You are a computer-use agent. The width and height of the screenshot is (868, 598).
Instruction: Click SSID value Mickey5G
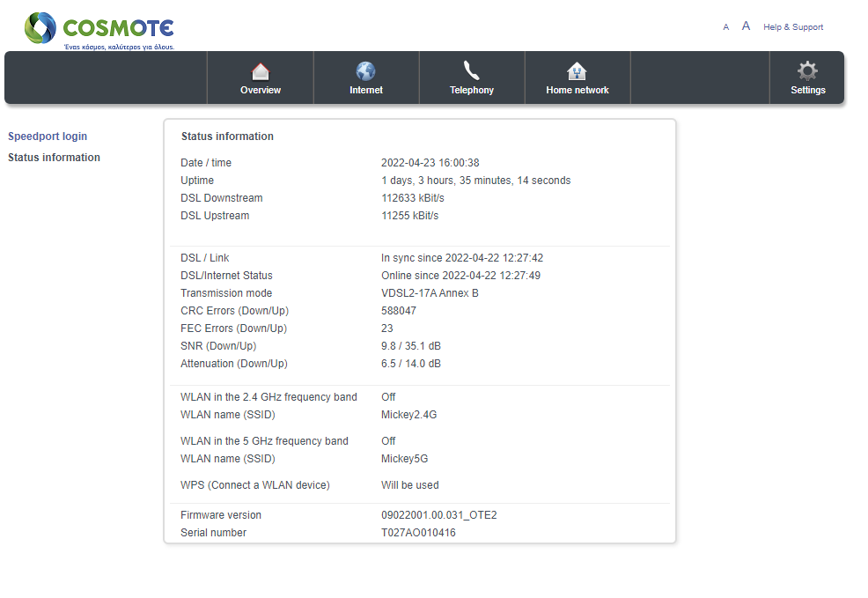[x=404, y=459]
